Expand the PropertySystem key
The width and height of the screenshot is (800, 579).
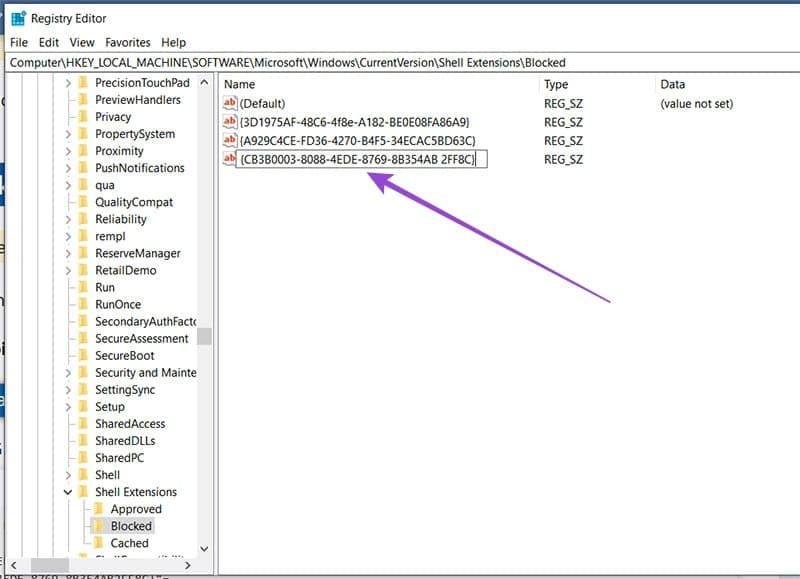point(68,134)
